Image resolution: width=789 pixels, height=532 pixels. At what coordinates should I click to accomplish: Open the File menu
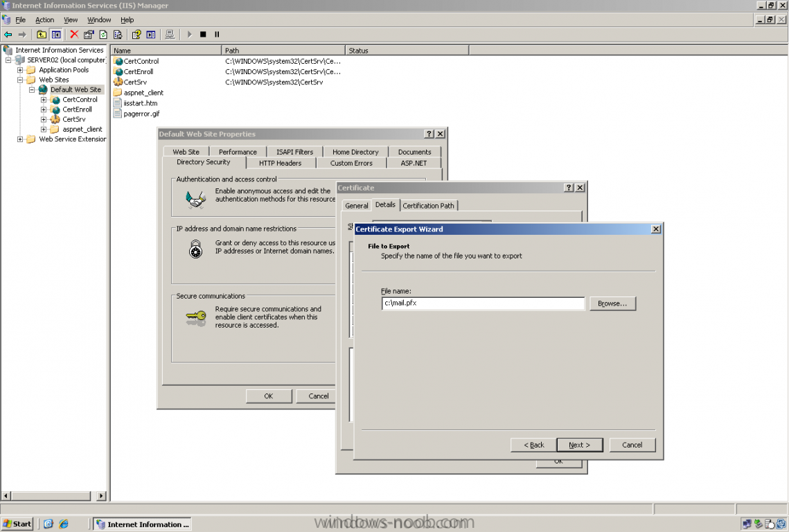21,20
